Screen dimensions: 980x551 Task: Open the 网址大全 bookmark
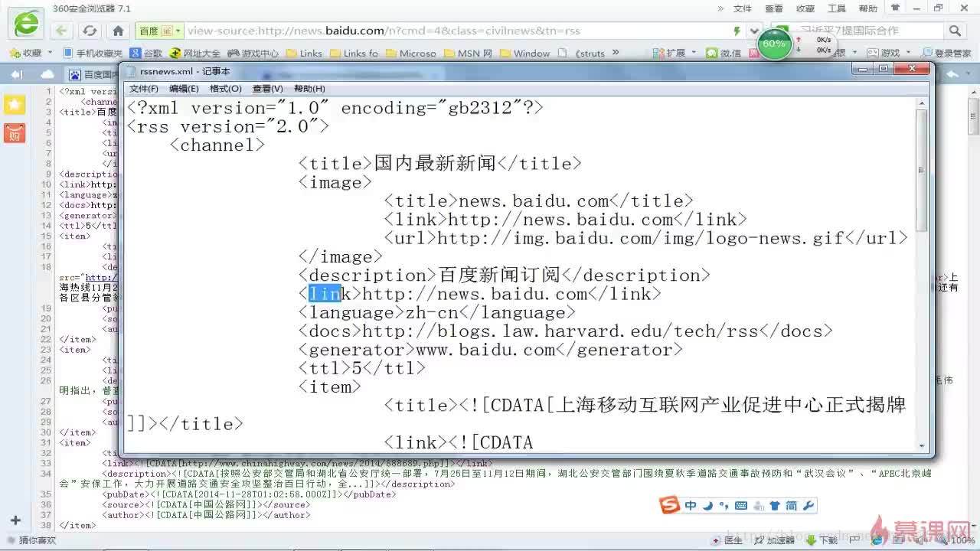(195, 53)
